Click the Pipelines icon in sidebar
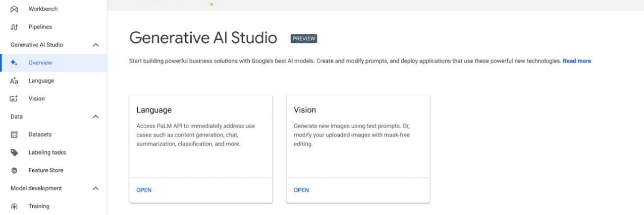644x215 pixels. 14,27
